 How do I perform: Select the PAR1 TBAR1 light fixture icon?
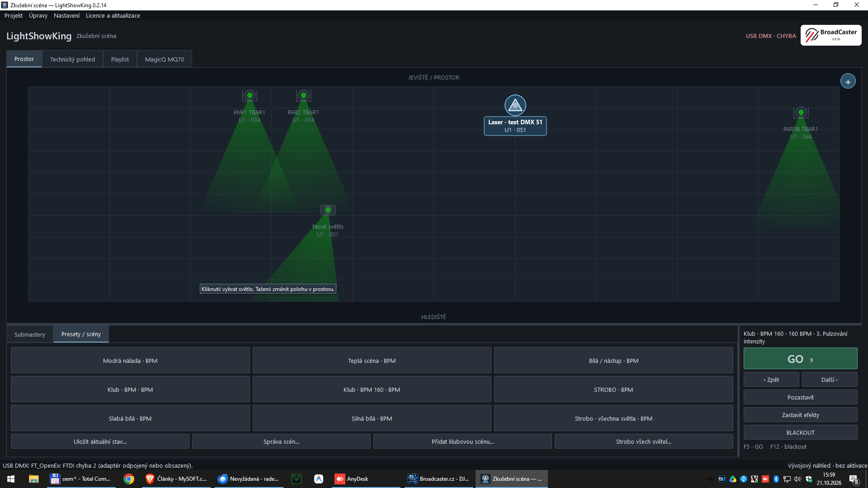click(250, 95)
